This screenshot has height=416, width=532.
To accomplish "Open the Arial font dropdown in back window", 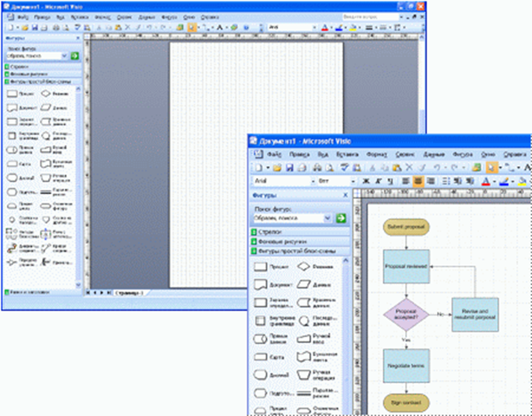I will coord(314,28).
